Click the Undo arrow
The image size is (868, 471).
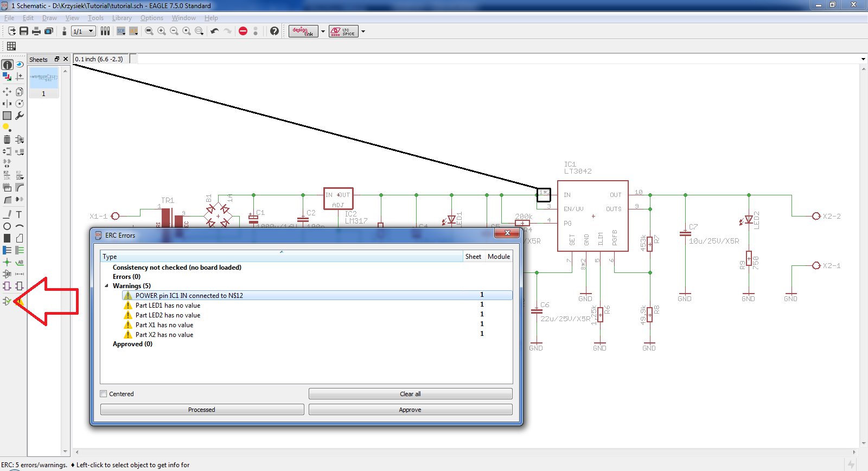click(x=215, y=31)
